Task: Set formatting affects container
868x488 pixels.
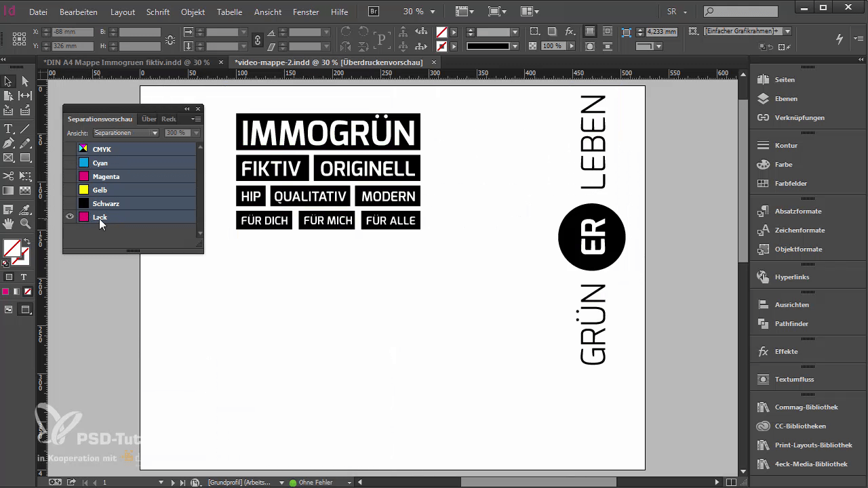Action: (x=9, y=277)
